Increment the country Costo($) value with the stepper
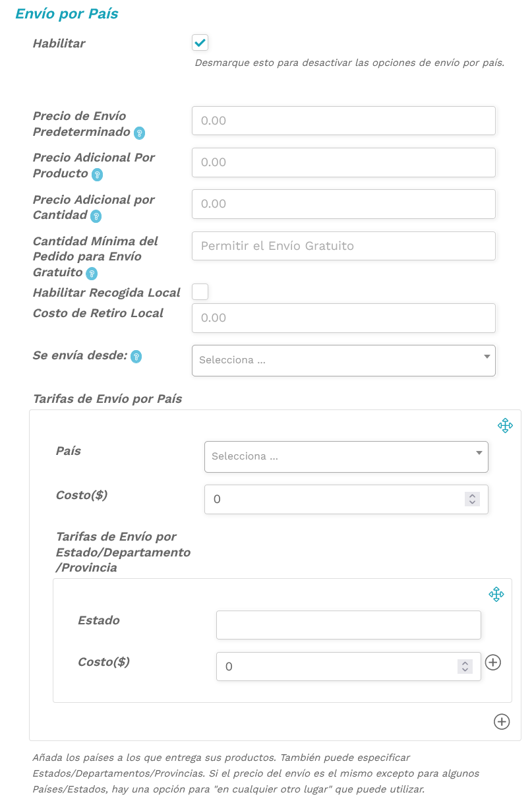Viewport: 532px width, 805px height. click(x=473, y=496)
